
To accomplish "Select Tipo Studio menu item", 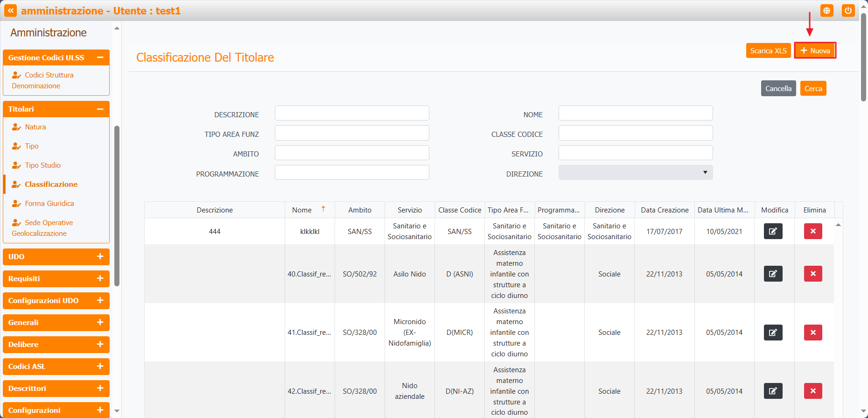I will point(43,165).
